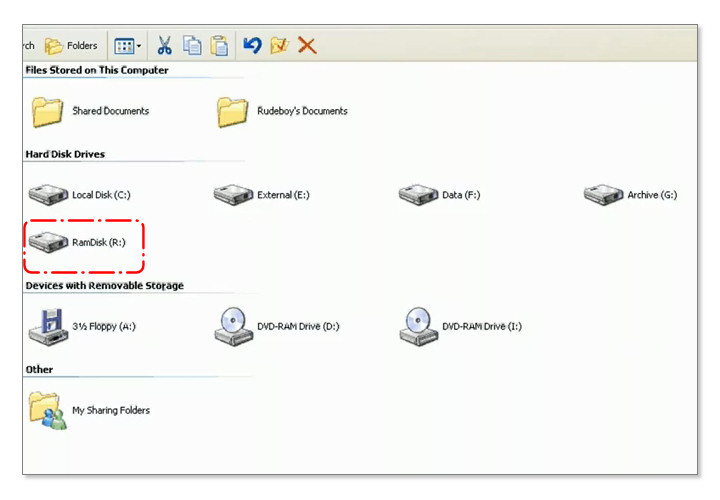Image resolution: width=720 pixels, height=500 pixels.
Task: Click the "Shared Documents" label text
Action: tap(111, 111)
